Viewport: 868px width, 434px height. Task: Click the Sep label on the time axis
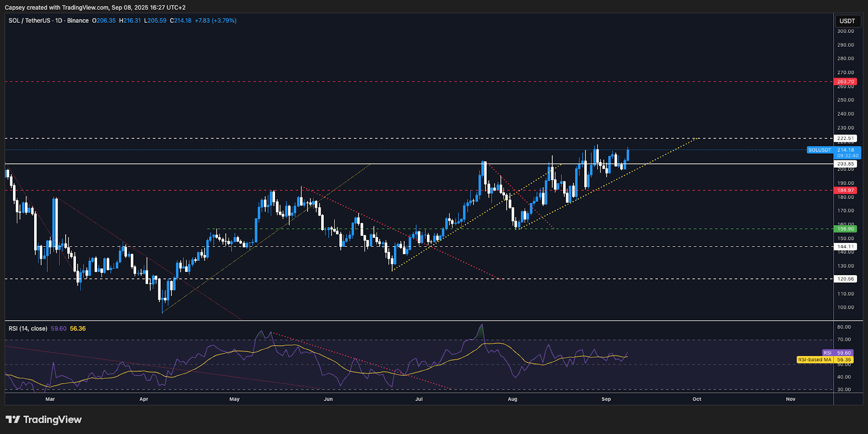[x=606, y=399]
